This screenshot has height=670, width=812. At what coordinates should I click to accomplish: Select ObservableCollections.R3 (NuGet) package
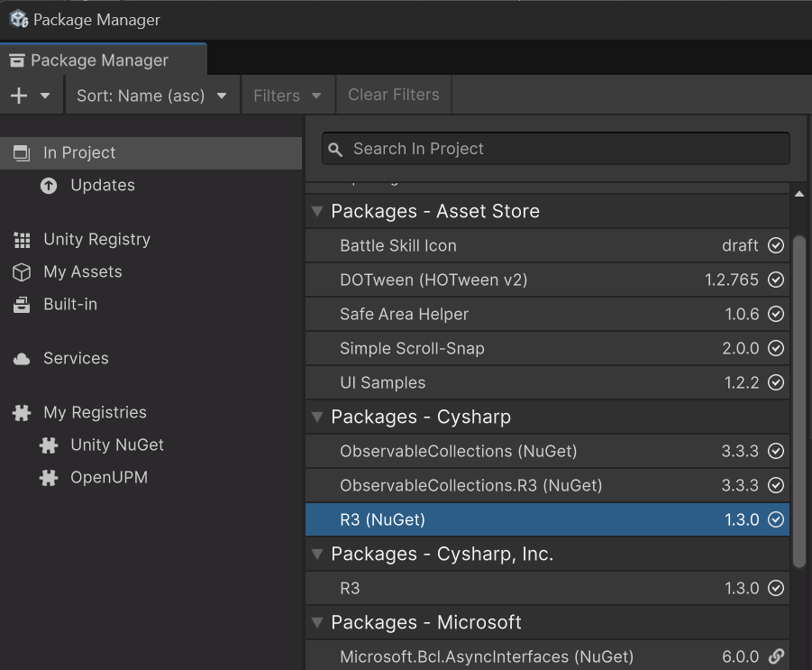[547, 485]
